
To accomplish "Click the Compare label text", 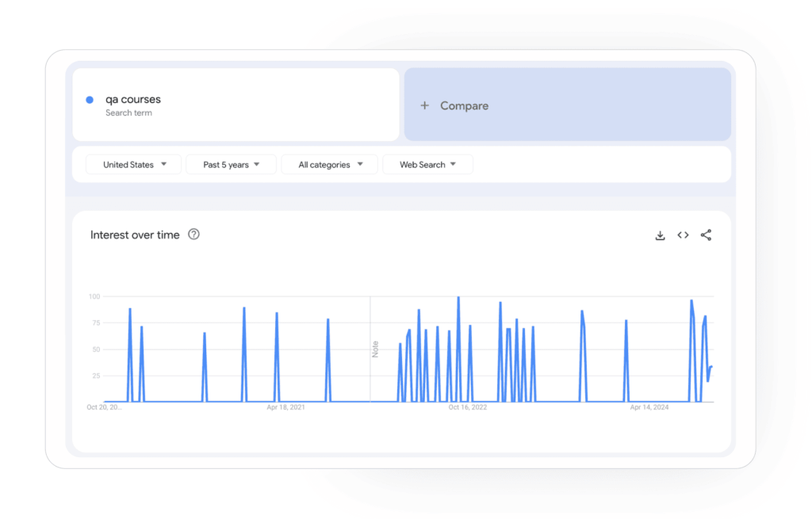I will coord(464,106).
